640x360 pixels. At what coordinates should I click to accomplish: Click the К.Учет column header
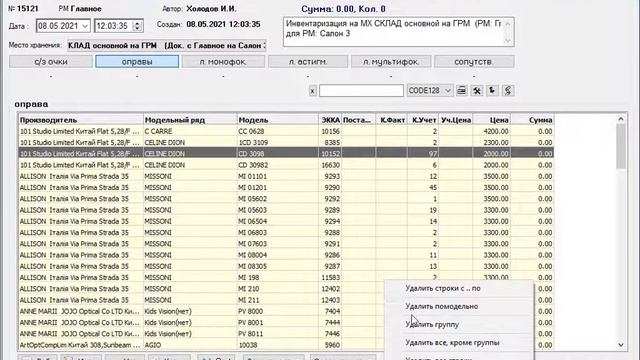(423, 120)
